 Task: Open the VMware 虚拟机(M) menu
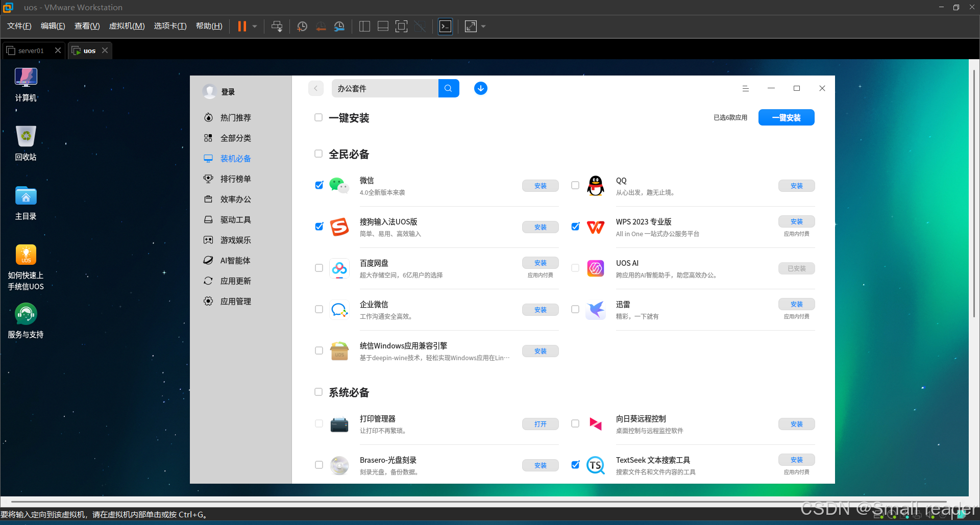pos(127,26)
